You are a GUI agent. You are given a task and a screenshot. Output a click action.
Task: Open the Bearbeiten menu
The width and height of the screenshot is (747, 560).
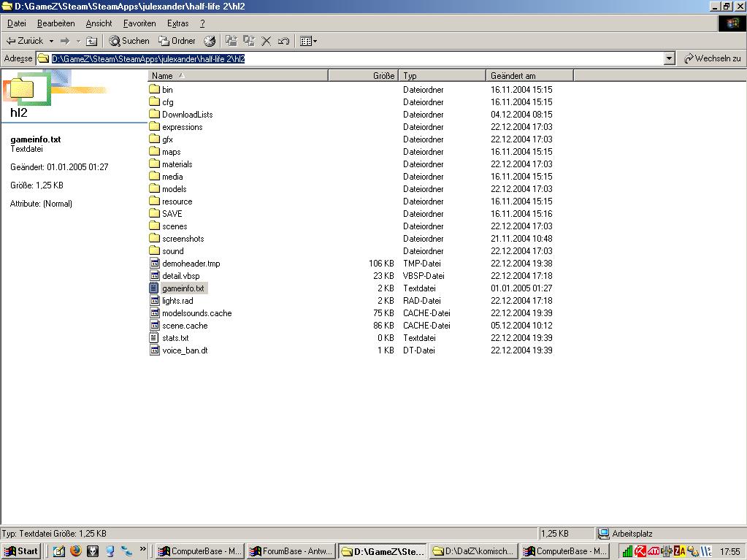click(55, 23)
